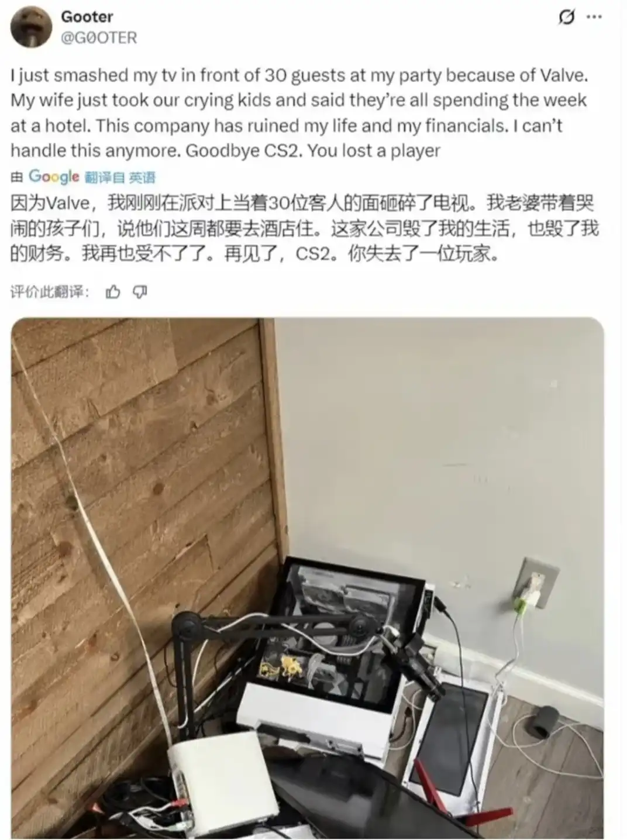Image resolution: width=627 pixels, height=840 pixels.
Task: Open the @G0OTER handle link
Action: pos(99,38)
